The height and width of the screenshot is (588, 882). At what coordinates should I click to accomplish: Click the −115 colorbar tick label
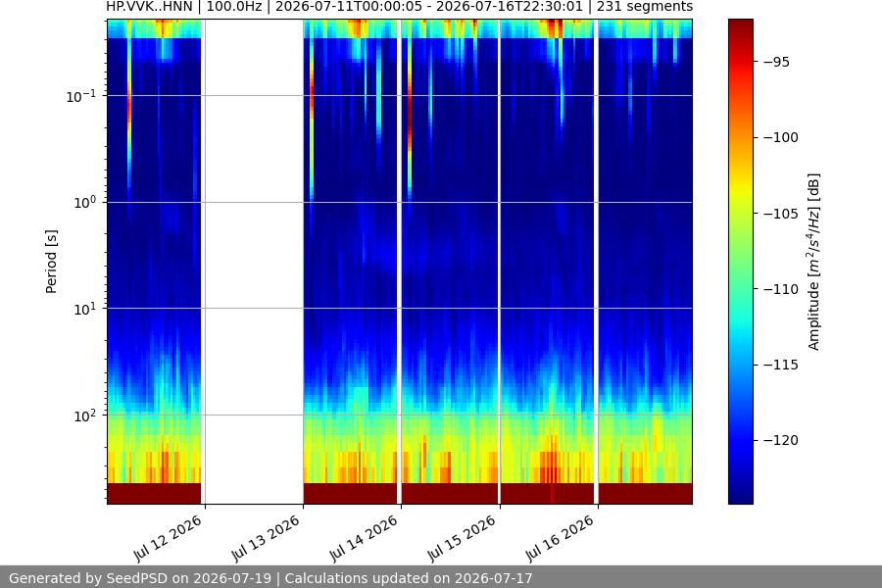(781, 365)
